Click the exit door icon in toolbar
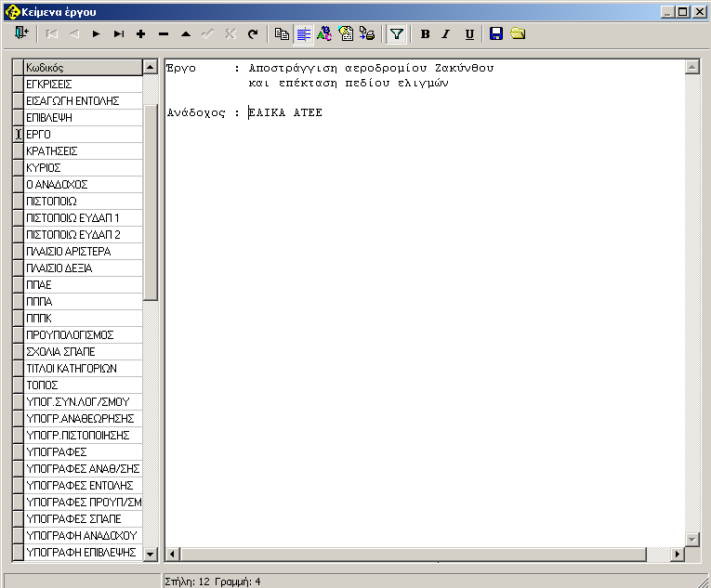The height and width of the screenshot is (588, 711). pos(21,34)
